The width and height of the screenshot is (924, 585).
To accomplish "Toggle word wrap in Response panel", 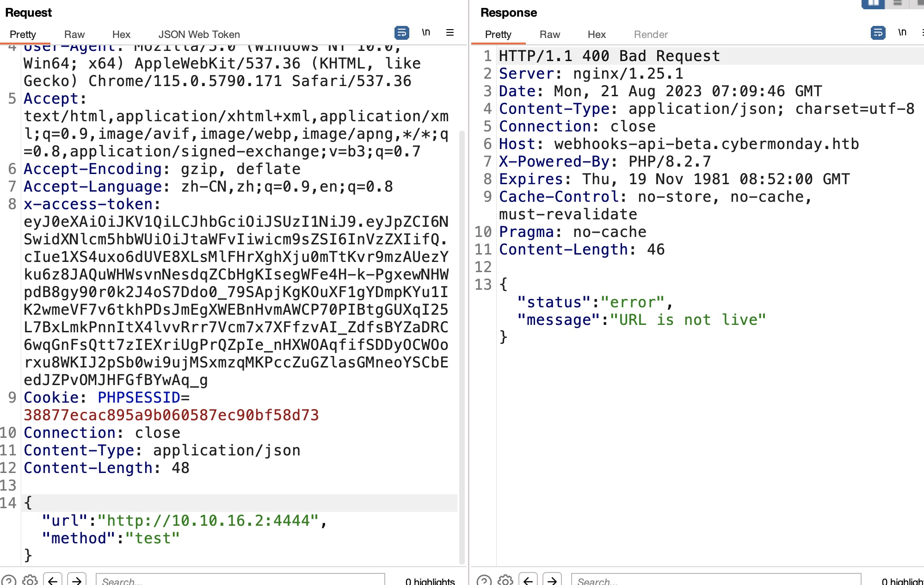I will pos(877,33).
